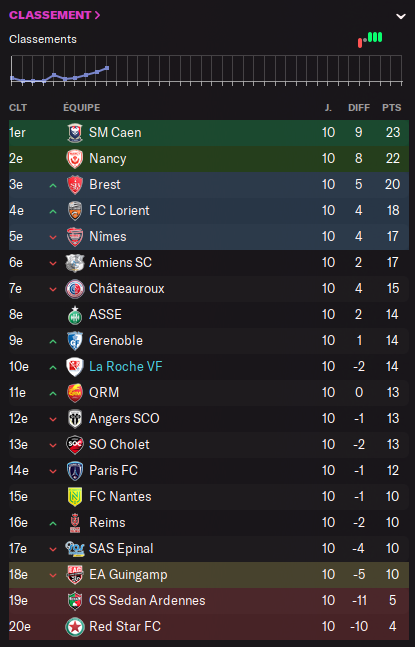
Task: Sort table by PTS column header
Action: click(x=391, y=108)
